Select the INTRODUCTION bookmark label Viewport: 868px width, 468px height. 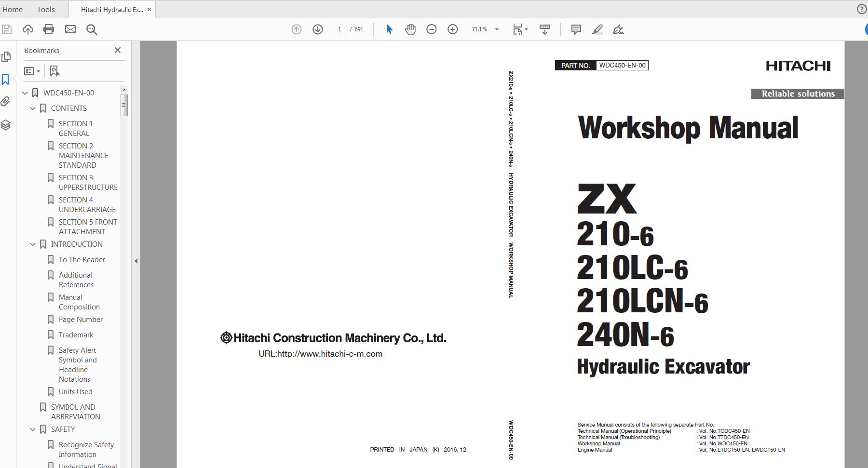tap(77, 244)
